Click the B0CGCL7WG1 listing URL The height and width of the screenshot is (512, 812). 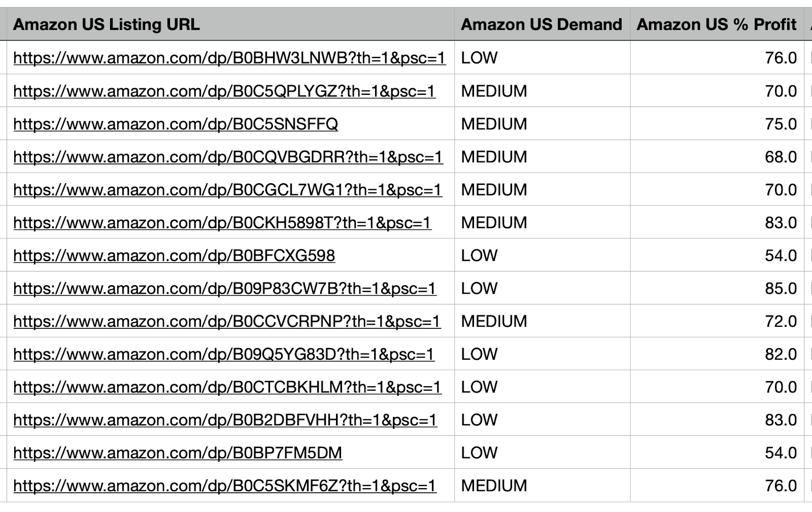pyautogui.click(x=227, y=190)
